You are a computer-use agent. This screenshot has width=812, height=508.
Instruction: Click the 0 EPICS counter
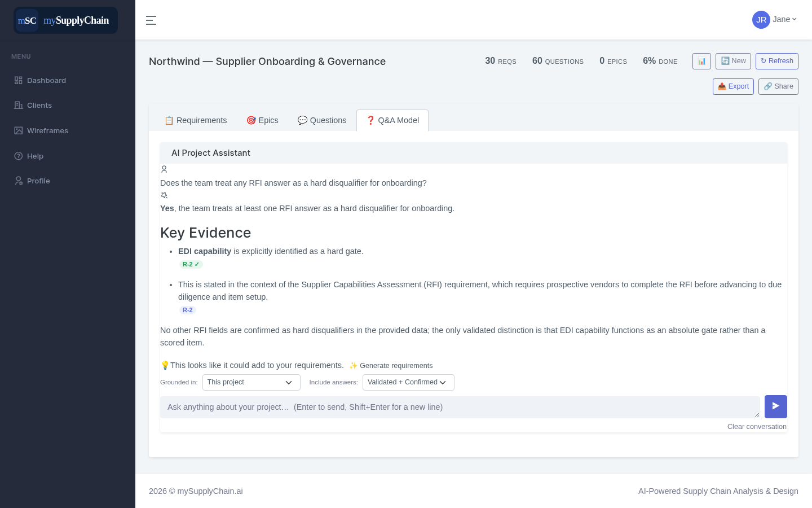coord(613,61)
